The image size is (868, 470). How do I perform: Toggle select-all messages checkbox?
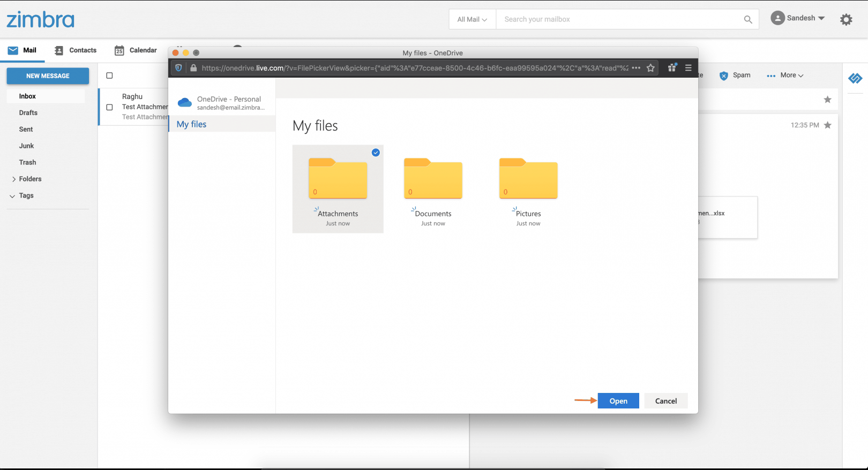(x=109, y=75)
